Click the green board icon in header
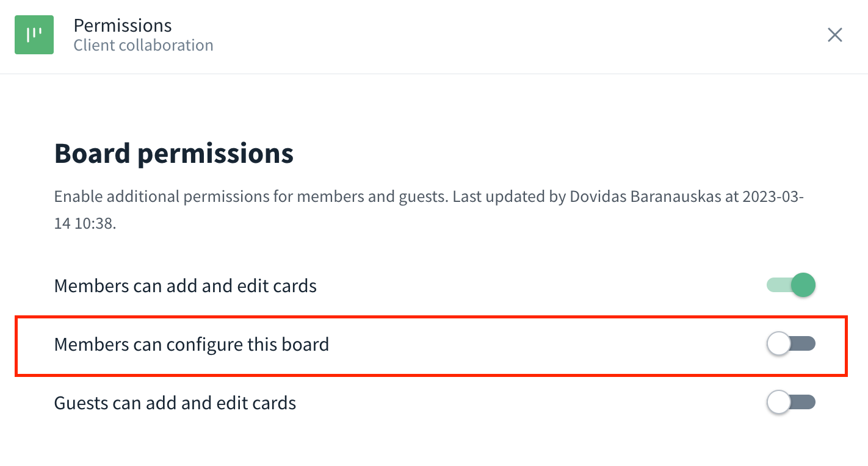 point(34,35)
